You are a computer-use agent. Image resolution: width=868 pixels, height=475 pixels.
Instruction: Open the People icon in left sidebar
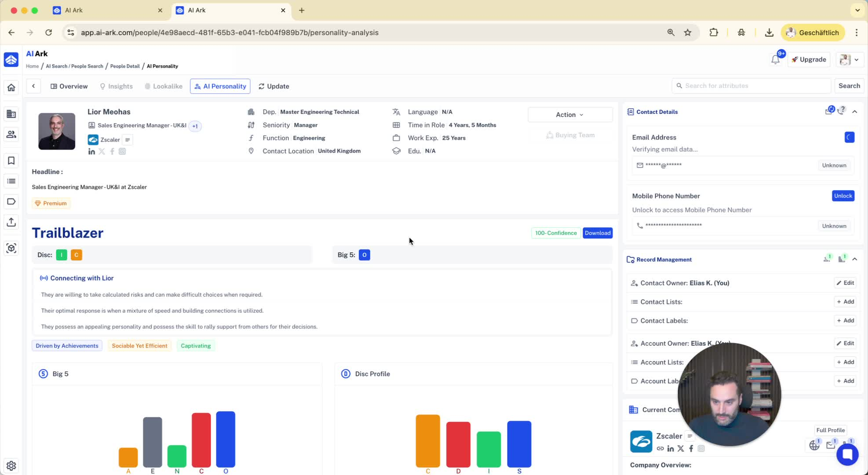[11, 135]
